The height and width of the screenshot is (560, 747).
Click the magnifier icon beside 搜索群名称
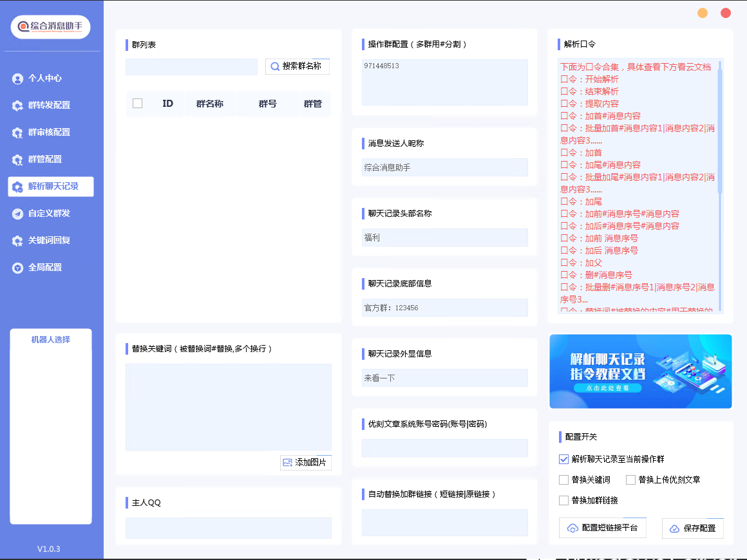coord(275,66)
